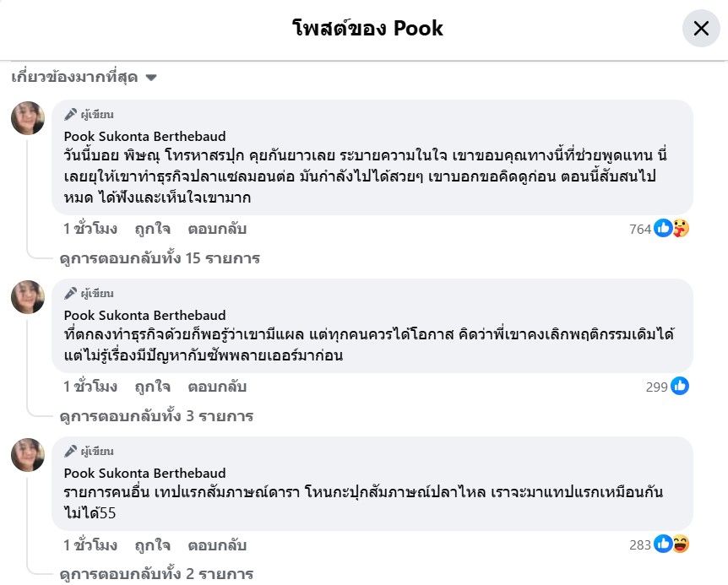Like the first comment via ถูกใจ
The width and height of the screenshot is (728, 585).
pos(152,229)
